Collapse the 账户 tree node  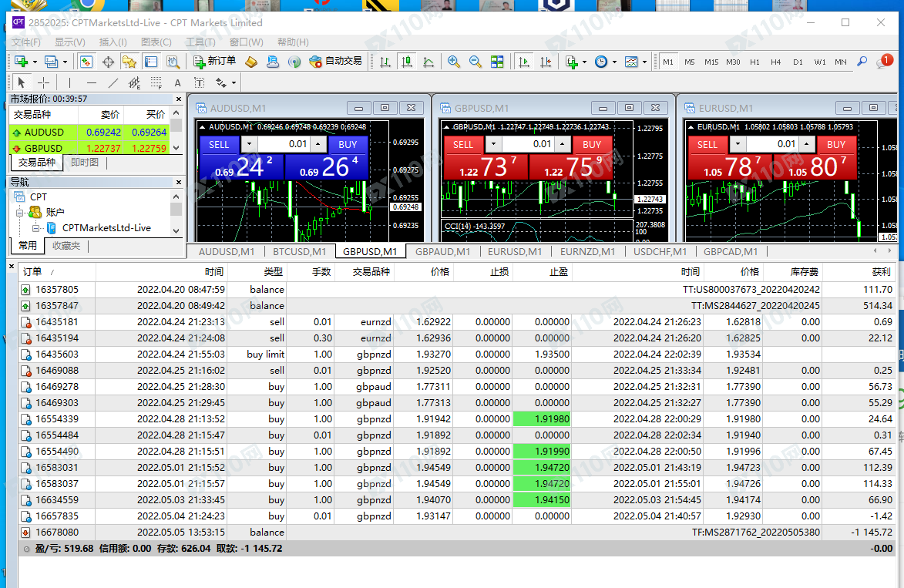(x=21, y=212)
